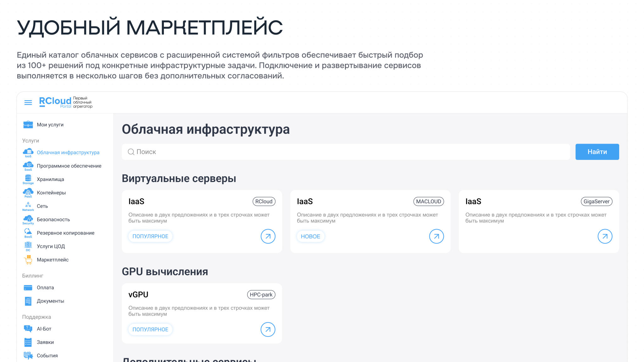Click the Storage database icon
The width and height of the screenshot is (644, 362).
(x=28, y=179)
